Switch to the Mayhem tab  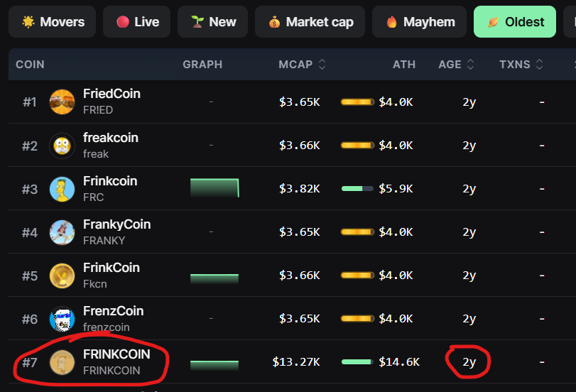point(419,22)
